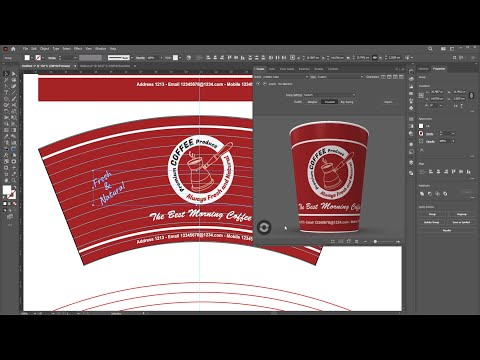Screen dimensions: 480x360
Task: Select the Curvature tool
Action: click(x=14, y=86)
